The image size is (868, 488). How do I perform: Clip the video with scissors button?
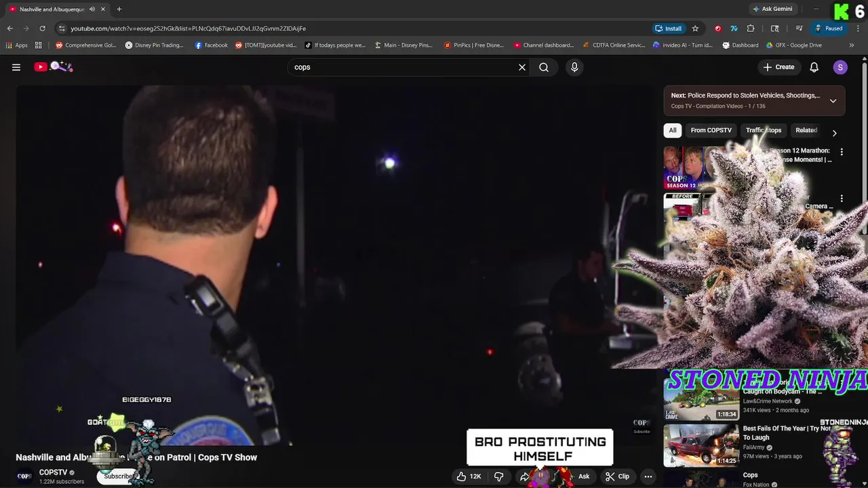(618, 476)
